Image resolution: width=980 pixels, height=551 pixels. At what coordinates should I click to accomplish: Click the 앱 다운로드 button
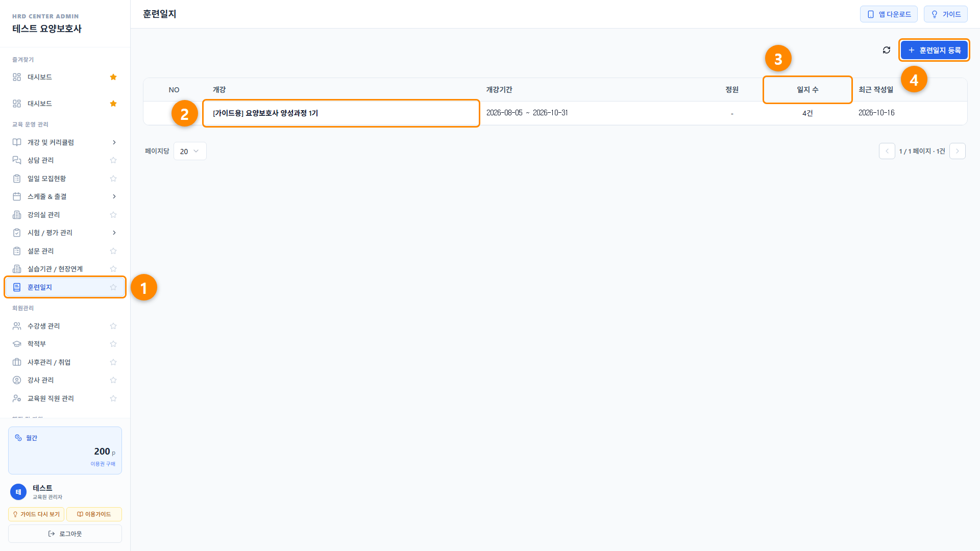click(x=889, y=14)
